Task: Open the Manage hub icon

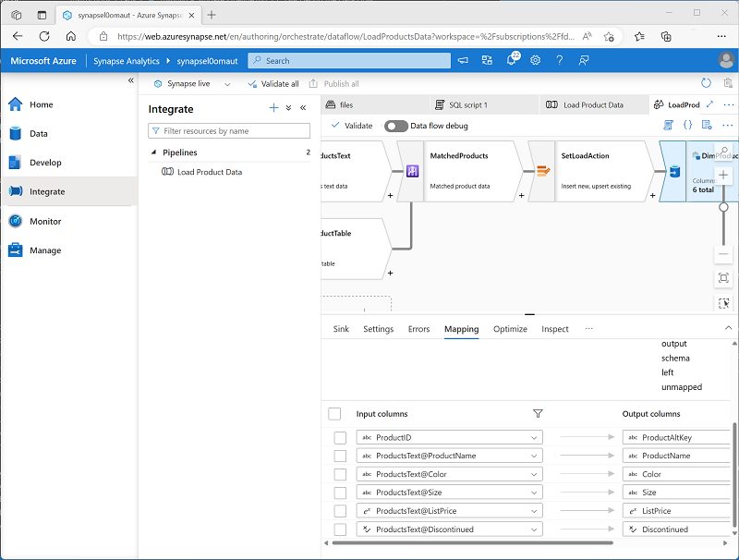Action: point(16,250)
